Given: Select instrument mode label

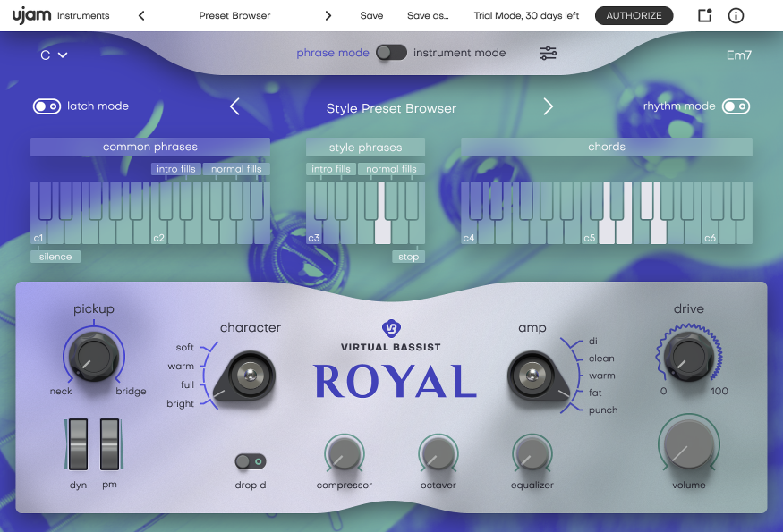Looking at the screenshot, I should point(459,53).
